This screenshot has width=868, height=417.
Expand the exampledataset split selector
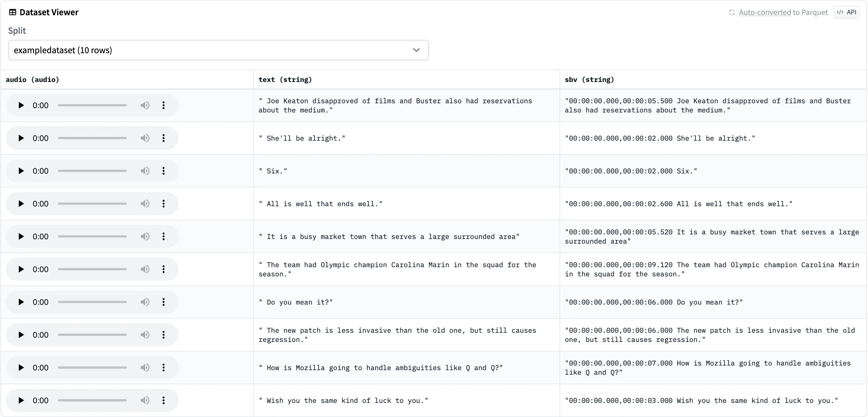click(x=218, y=50)
